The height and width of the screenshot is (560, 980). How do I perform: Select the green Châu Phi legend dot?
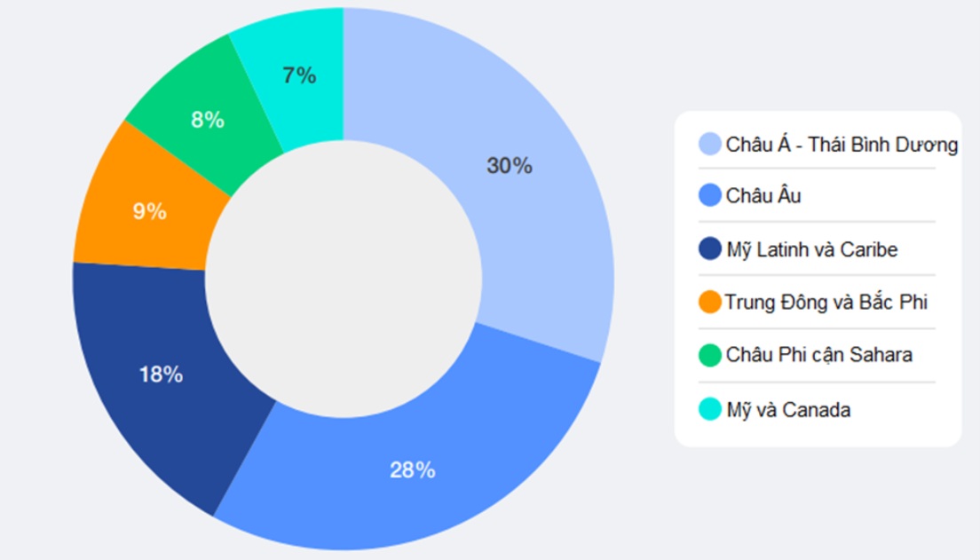click(710, 355)
